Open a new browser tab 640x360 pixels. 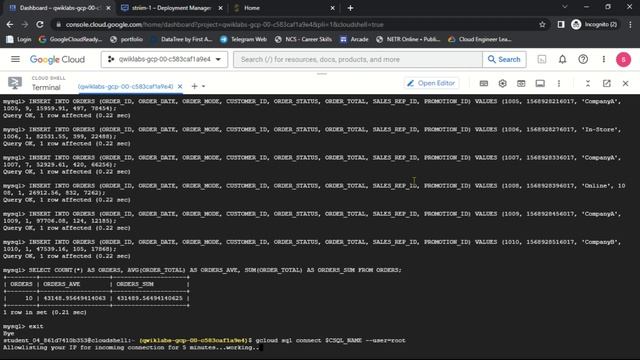350,8
